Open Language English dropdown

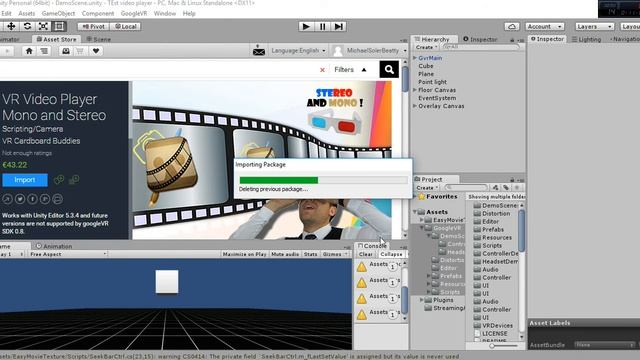(298, 51)
